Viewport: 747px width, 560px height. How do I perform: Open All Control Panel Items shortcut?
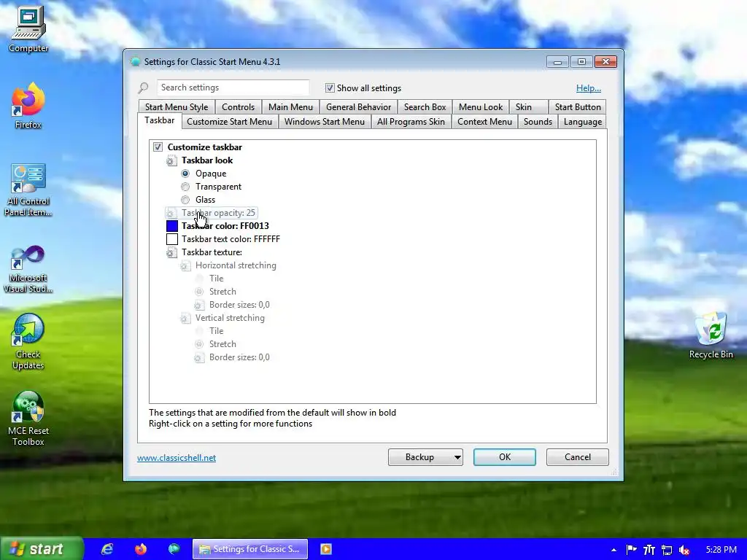(x=28, y=190)
